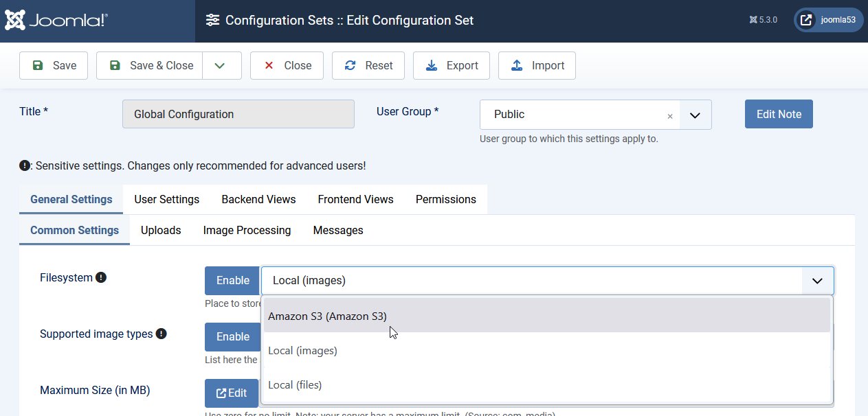Image resolution: width=868 pixels, height=416 pixels.
Task: Collapse the Filesystem Local (images) dropdown
Action: (817, 280)
